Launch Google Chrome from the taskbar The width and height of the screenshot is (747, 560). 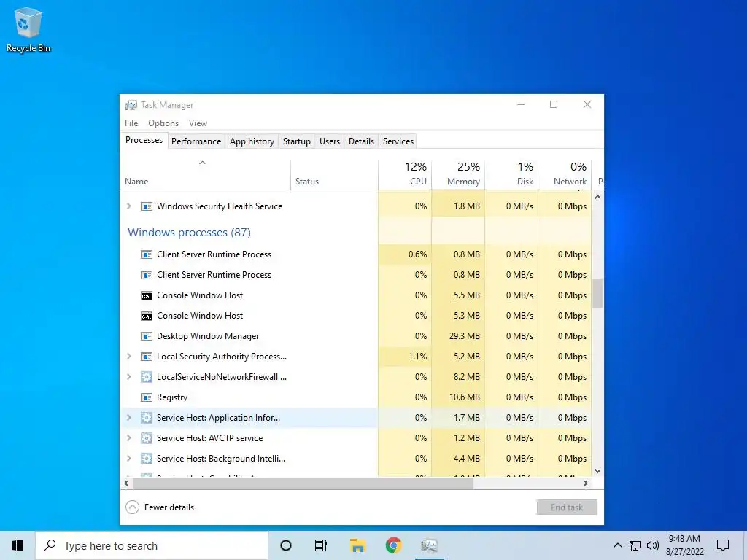[x=393, y=545]
